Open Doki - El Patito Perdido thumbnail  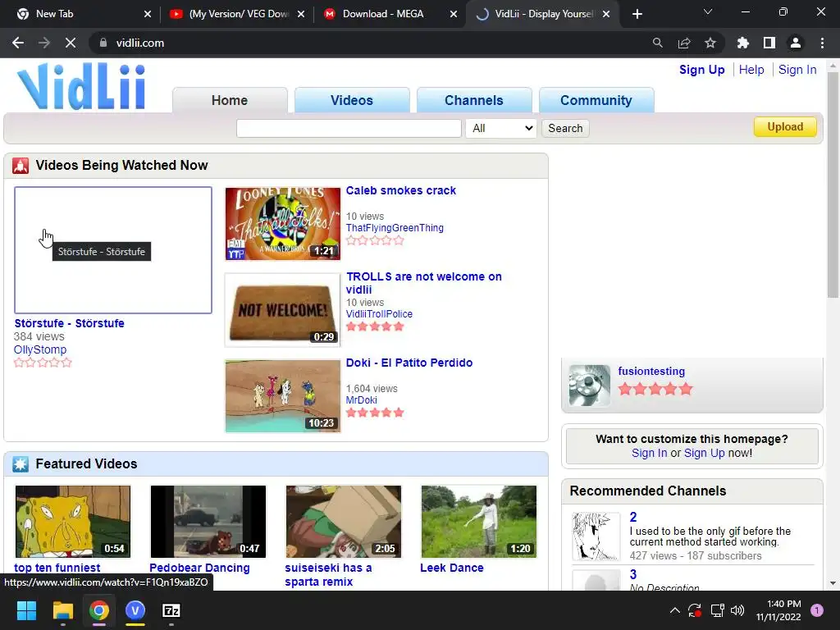coord(283,396)
